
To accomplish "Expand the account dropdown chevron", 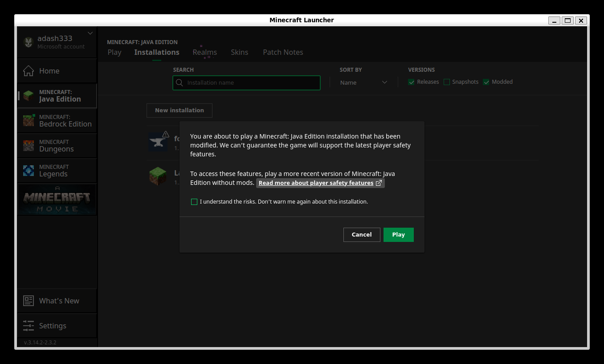I will [90, 33].
